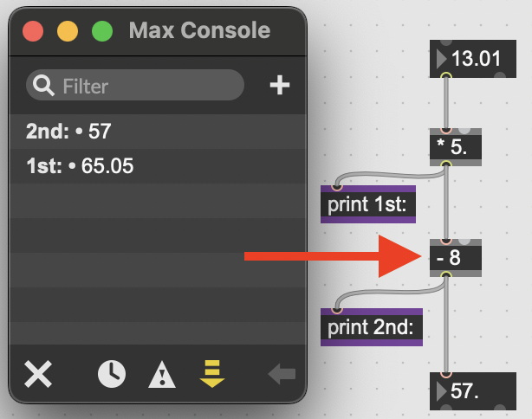Click the triangle on the 13.01 box
This screenshot has width=532, height=419.
441,60
